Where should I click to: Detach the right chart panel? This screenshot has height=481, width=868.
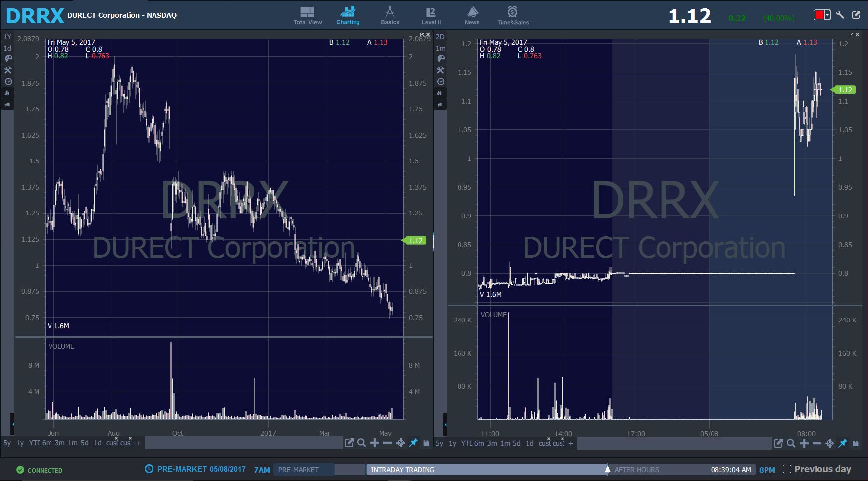point(851,35)
